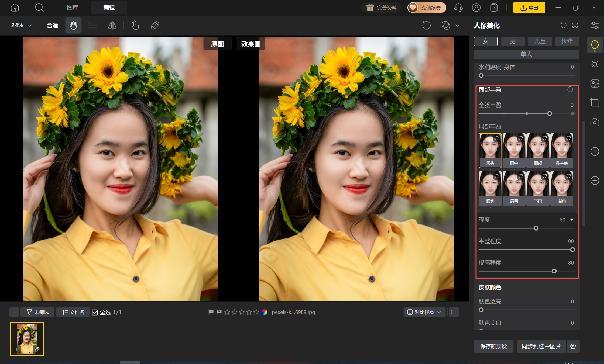Image resolution: width=604 pixels, height=364 pixels.
Task: Click the 保存新预设 button
Action: point(493,346)
